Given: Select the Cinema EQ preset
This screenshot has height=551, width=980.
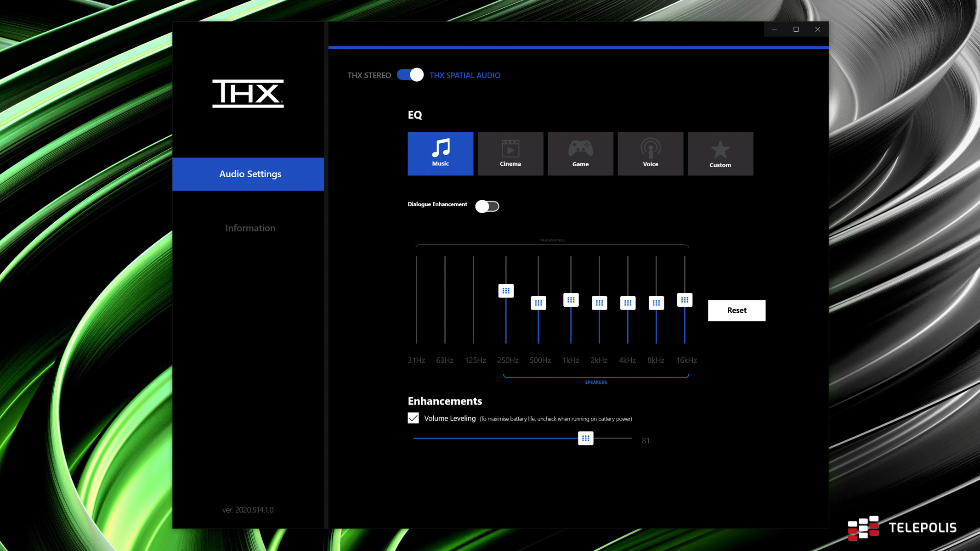Looking at the screenshot, I should (510, 153).
